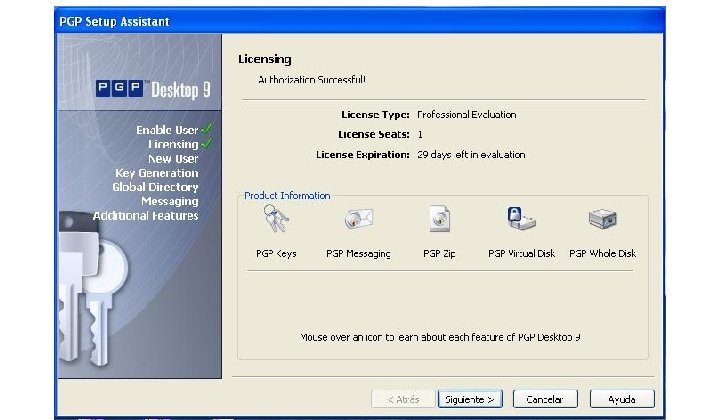
Task: Click the green checkmark beside Enable User
Action: tap(207, 129)
